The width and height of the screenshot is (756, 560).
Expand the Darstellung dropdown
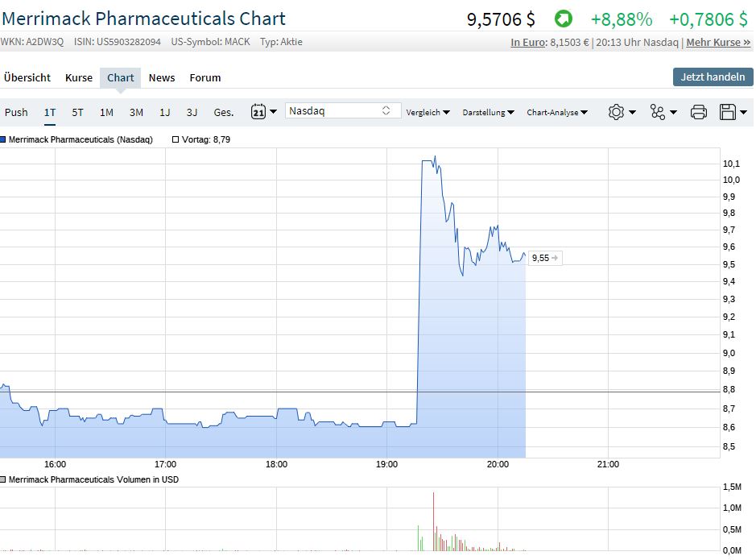[x=488, y=112]
